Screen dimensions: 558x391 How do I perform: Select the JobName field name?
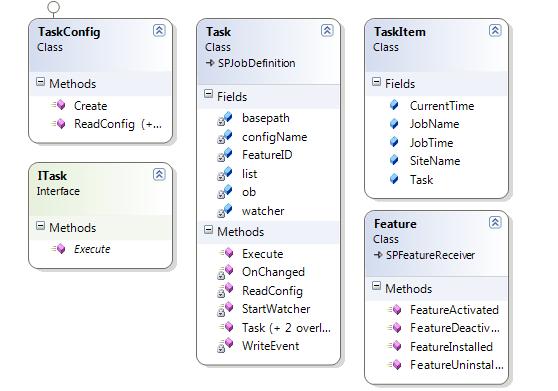click(435, 124)
